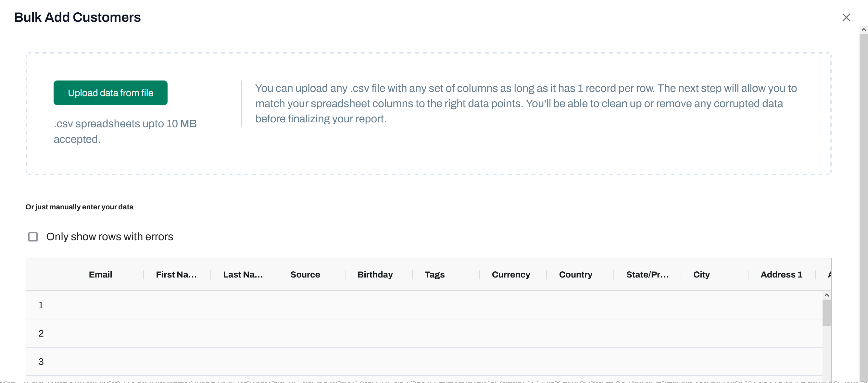Select the Address 1 column header
This screenshot has height=383, width=868.
[x=781, y=274]
